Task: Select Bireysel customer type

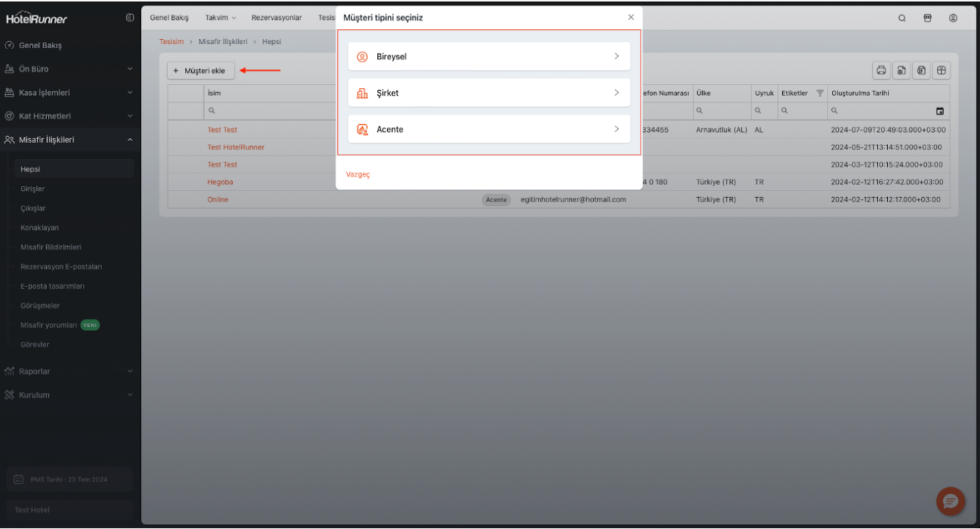Action: (488, 57)
